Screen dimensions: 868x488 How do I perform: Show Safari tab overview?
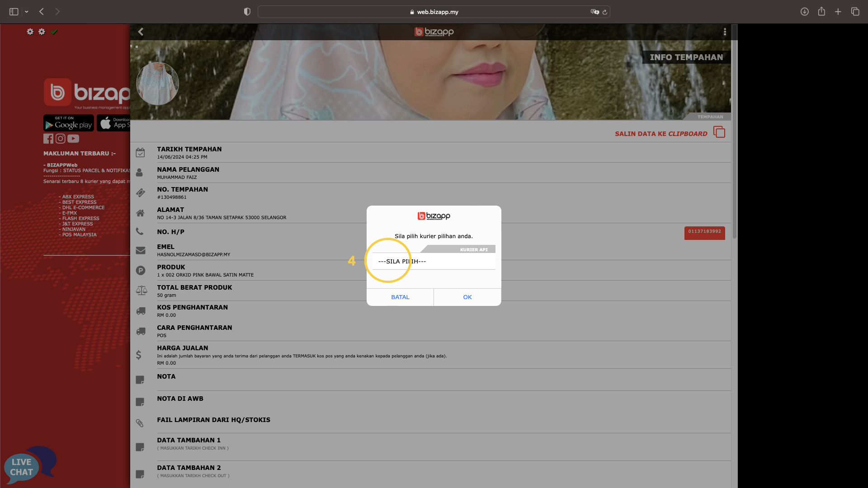tap(855, 12)
